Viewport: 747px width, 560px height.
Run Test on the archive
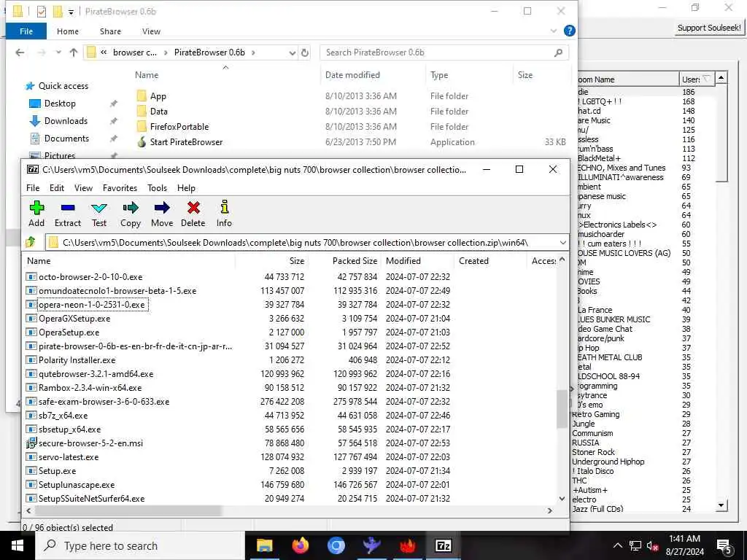99,214
